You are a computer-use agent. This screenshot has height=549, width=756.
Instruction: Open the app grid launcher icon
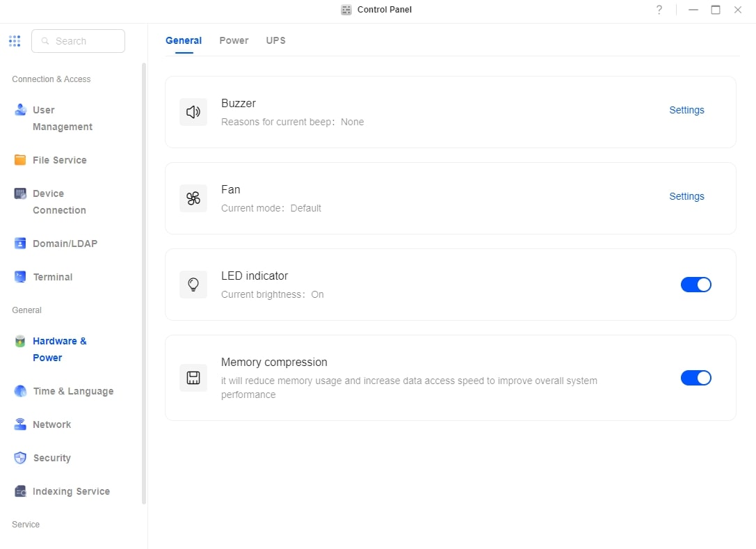15,41
